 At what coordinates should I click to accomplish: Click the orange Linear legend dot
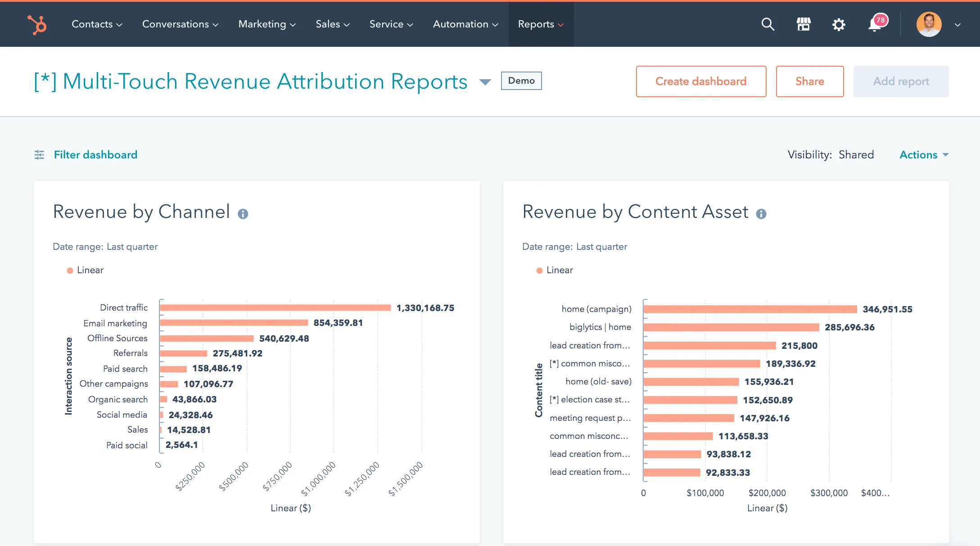click(70, 270)
